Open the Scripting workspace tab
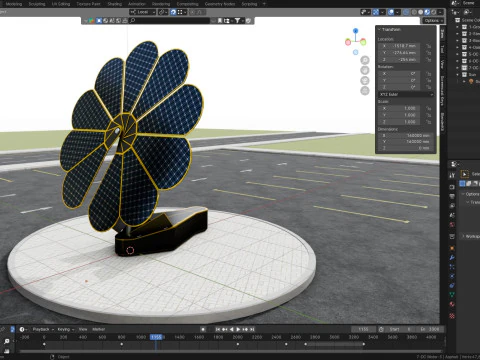Screen dimensions: 480x360 [249, 4]
